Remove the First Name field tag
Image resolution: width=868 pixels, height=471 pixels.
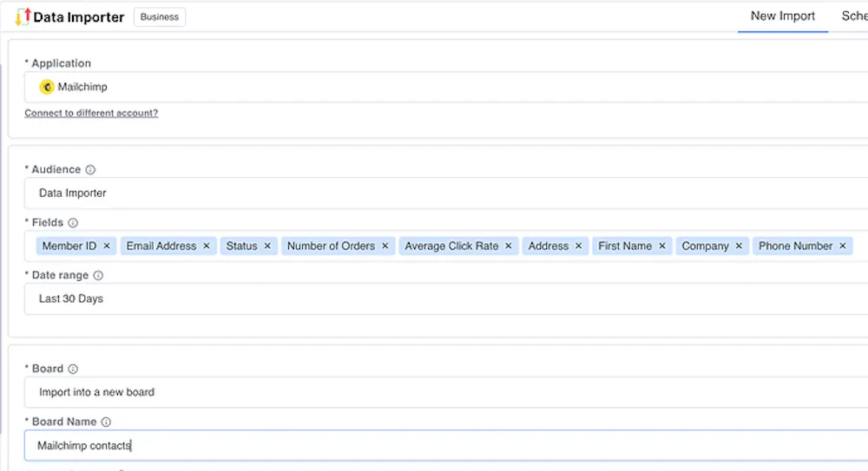pyautogui.click(x=662, y=245)
